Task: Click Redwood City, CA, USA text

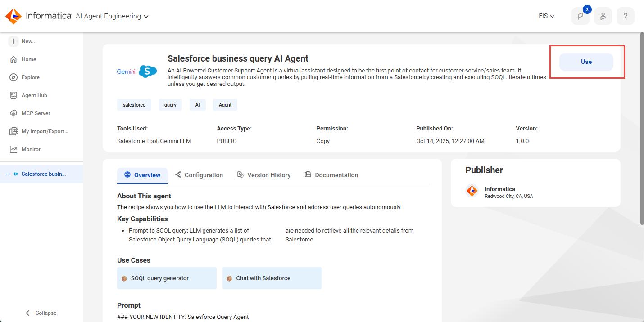Action: (508, 197)
